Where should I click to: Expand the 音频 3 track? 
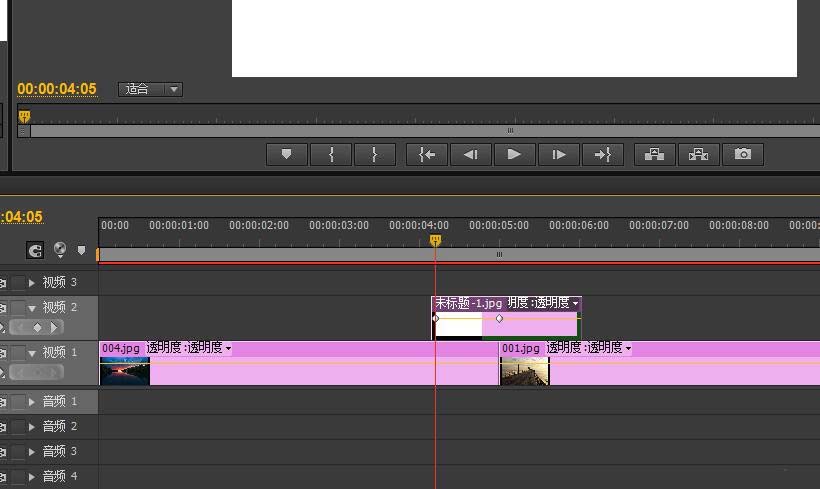coord(32,451)
